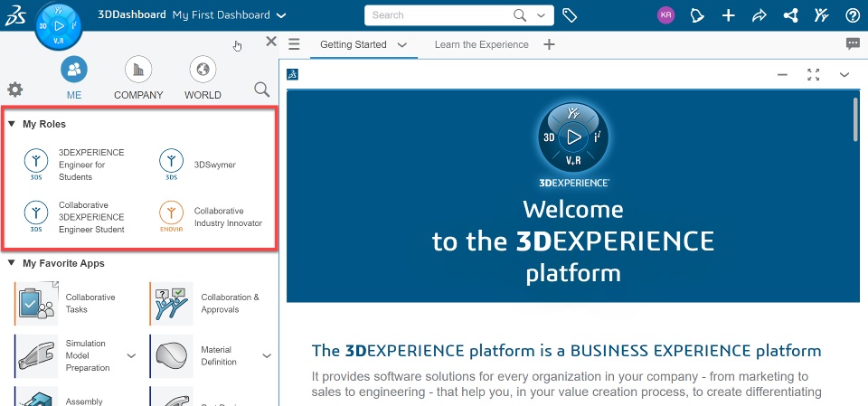Open the settings gear in side panel

pyautogui.click(x=15, y=90)
